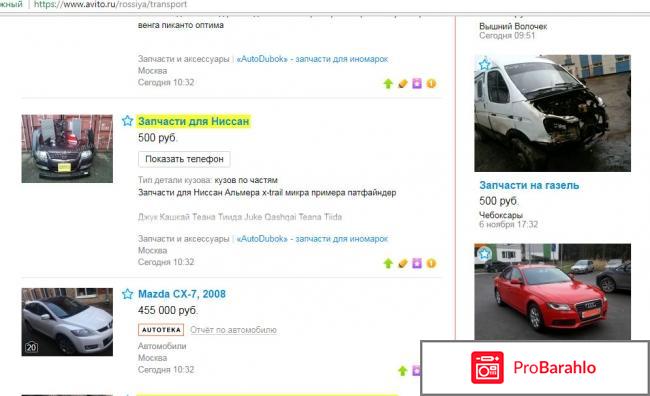Open 'Запчасти на газель' sidebar listing
This screenshot has height=396, width=650.
(529, 185)
